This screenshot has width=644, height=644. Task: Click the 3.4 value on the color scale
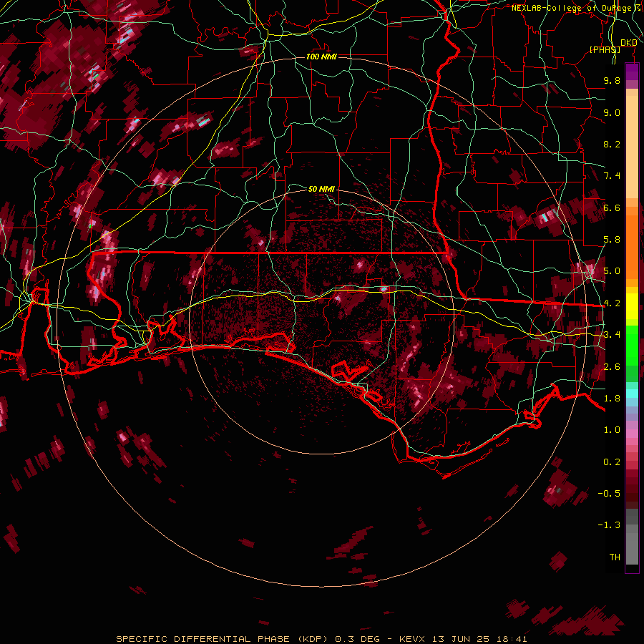612,335
